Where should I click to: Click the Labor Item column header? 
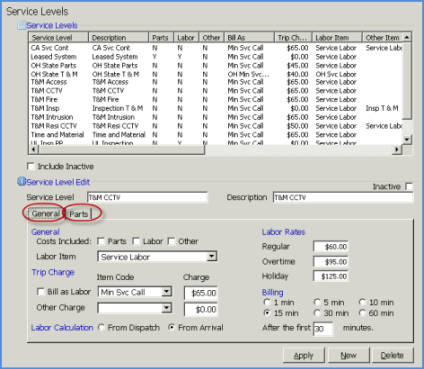[337, 37]
